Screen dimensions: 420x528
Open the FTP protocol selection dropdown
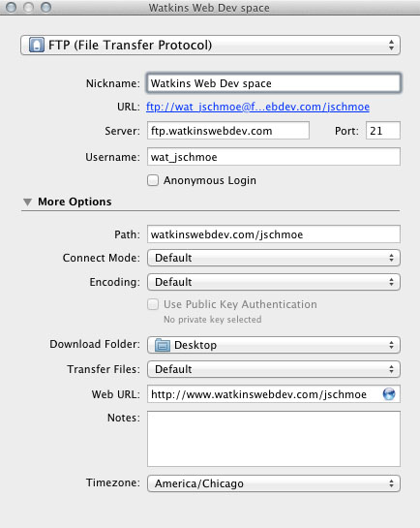click(210, 45)
